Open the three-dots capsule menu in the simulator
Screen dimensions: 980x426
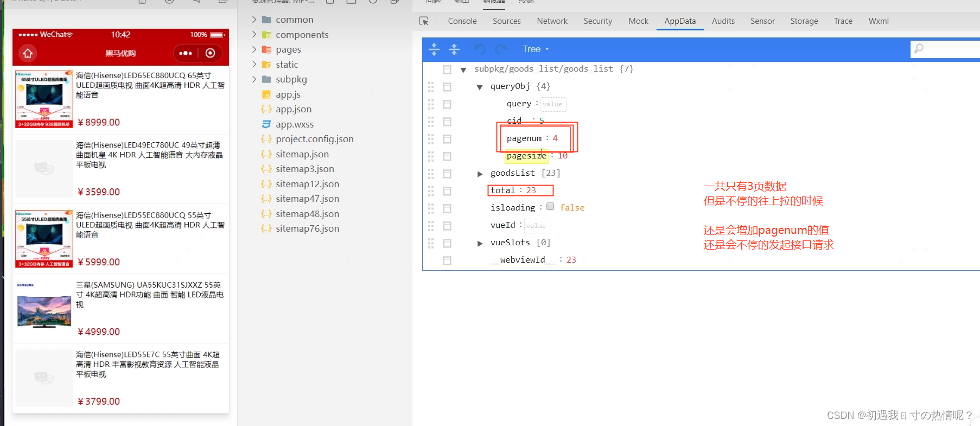coord(186,53)
